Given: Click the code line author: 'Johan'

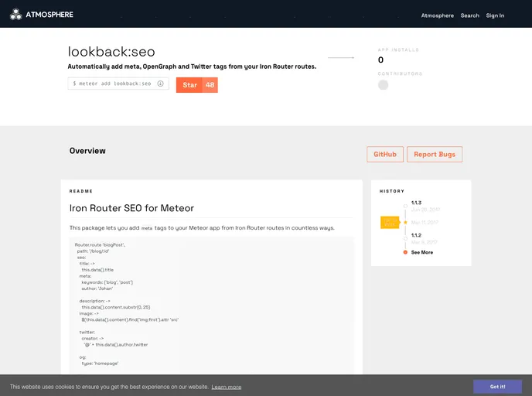Looking at the screenshot, I should tap(97, 288).
